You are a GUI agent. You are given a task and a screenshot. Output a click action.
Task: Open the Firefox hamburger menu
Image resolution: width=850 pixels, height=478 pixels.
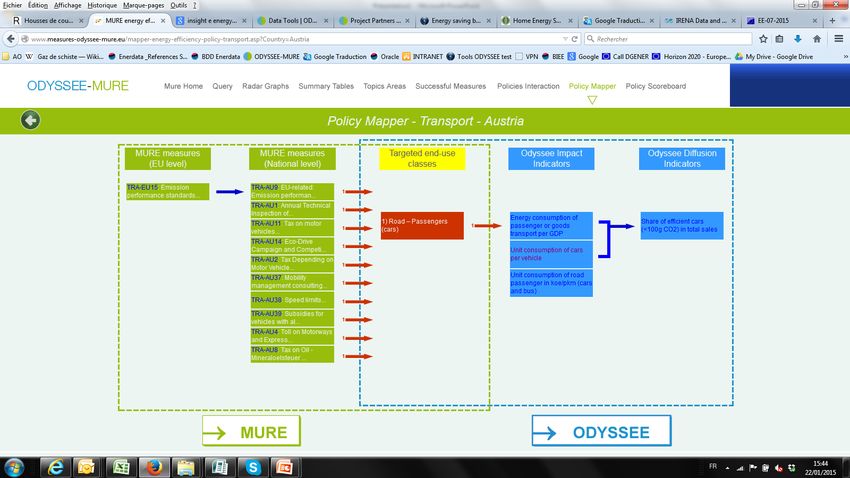click(839, 39)
